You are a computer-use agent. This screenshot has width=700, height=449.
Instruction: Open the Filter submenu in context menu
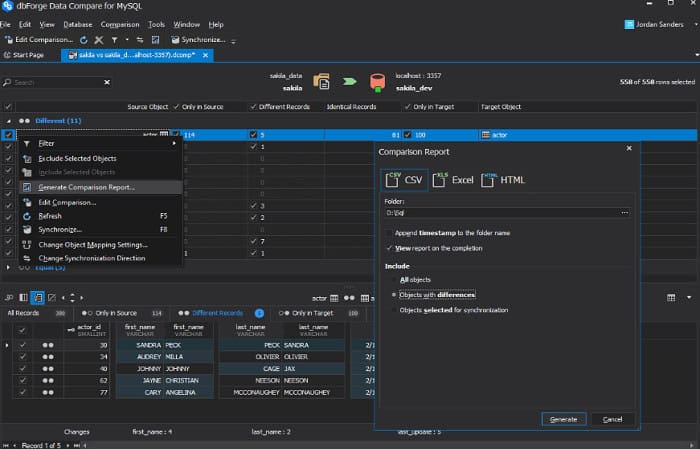(x=100, y=143)
